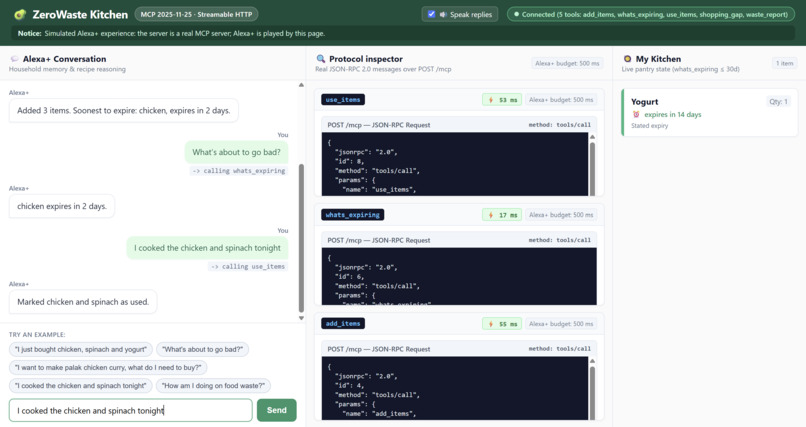Click the 55 ms latency badge
The width and height of the screenshot is (806, 427).
click(x=502, y=324)
